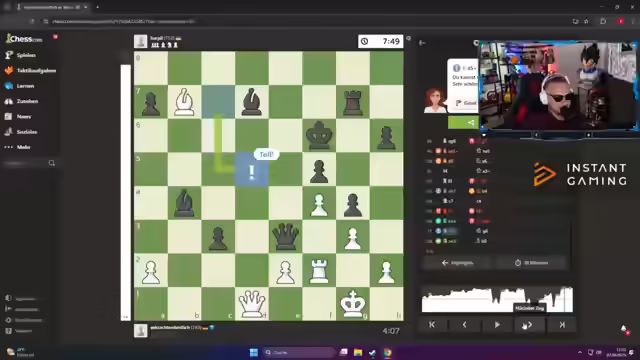Open Chrome from the taskbar
The width and height of the screenshot is (640, 360).
pos(388,352)
